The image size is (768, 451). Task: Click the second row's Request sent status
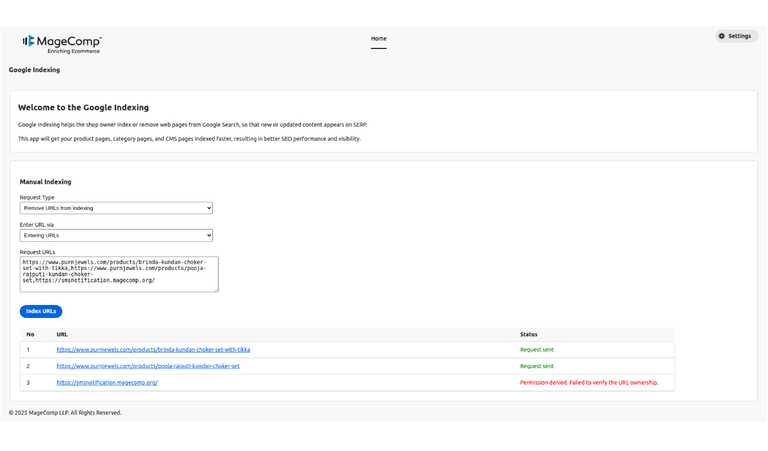click(x=536, y=366)
